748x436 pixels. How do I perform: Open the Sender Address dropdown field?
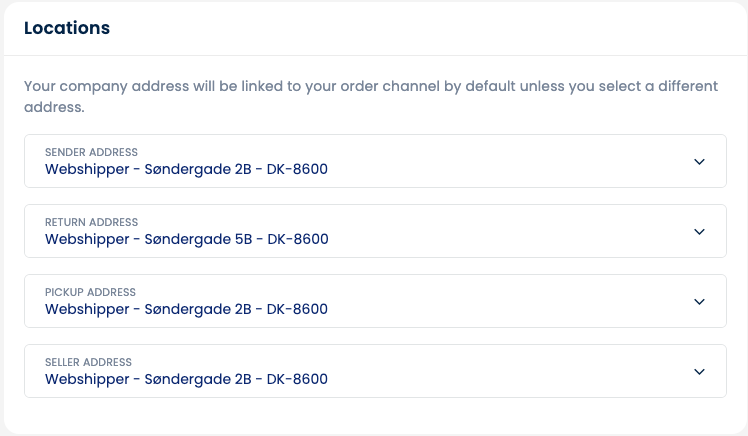tap(375, 161)
